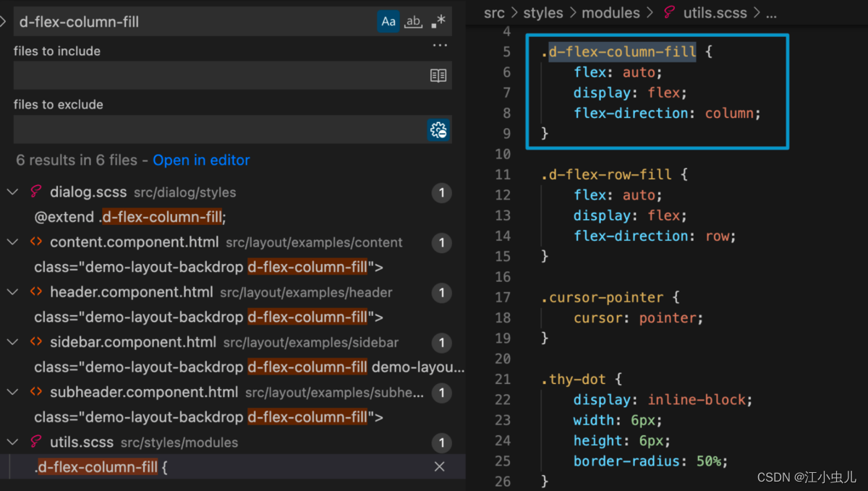This screenshot has height=491, width=868.
Task: Click flex-direction: row declaration
Action: point(655,236)
